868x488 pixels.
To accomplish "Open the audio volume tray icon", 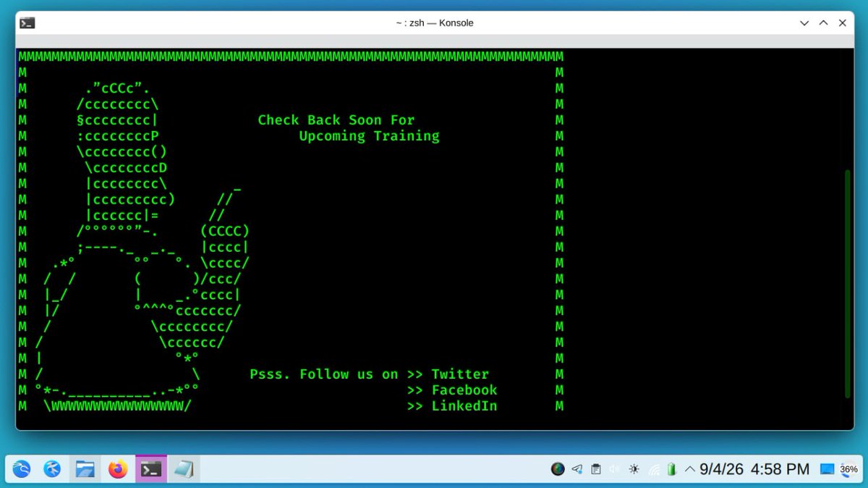I will click(x=615, y=469).
